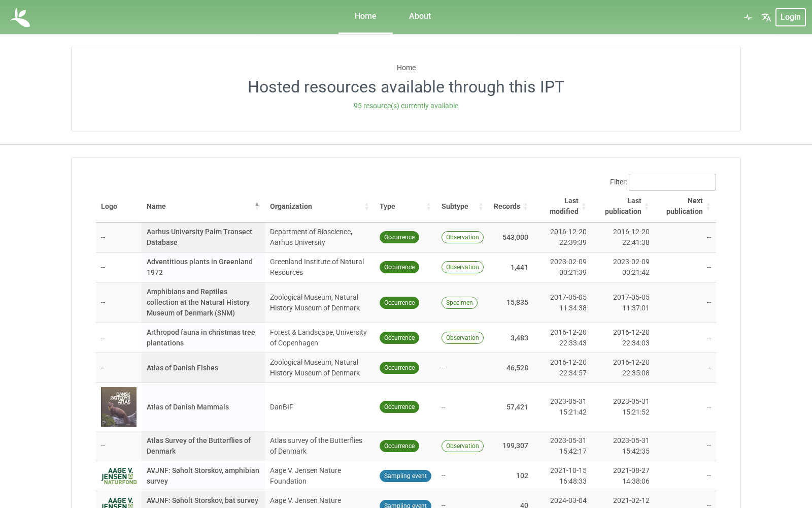Click records value 15,835
Image resolution: width=812 pixels, height=508 pixels.
click(x=517, y=302)
